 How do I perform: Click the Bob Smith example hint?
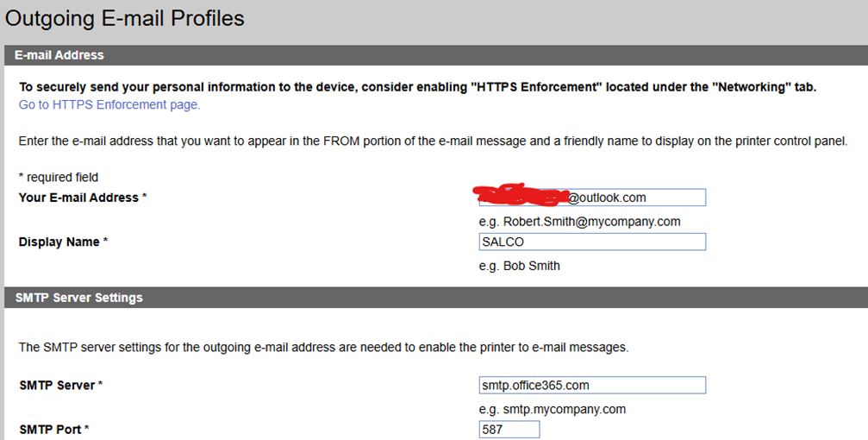(519, 266)
